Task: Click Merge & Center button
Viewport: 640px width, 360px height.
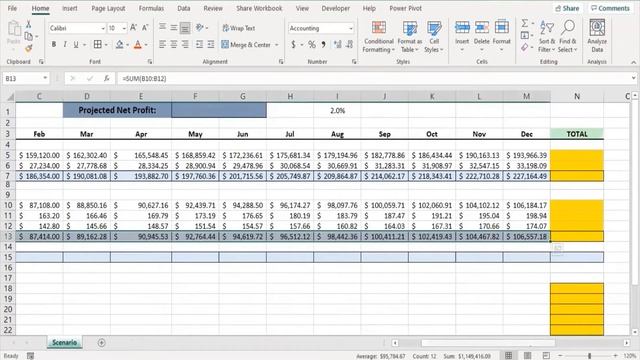Action: (246, 44)
